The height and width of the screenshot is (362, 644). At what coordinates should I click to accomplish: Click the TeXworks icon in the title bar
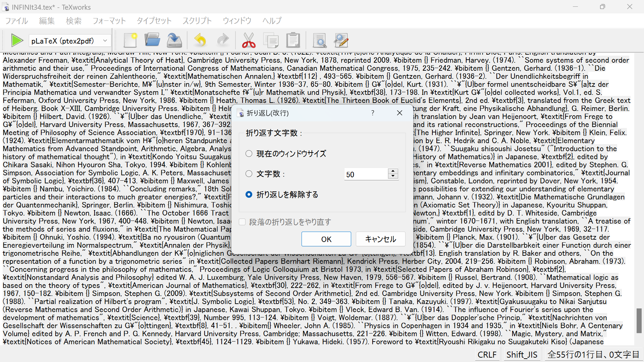click(x=6, y=7)
